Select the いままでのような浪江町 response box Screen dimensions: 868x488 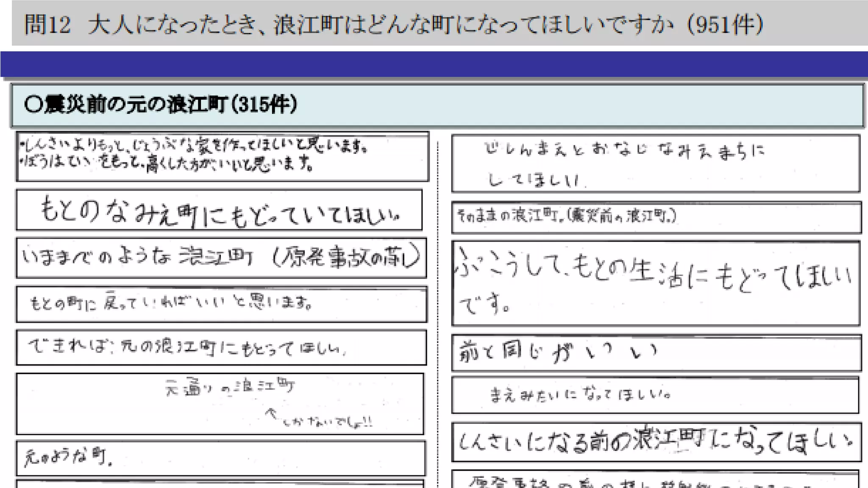(x=221, y=258)
